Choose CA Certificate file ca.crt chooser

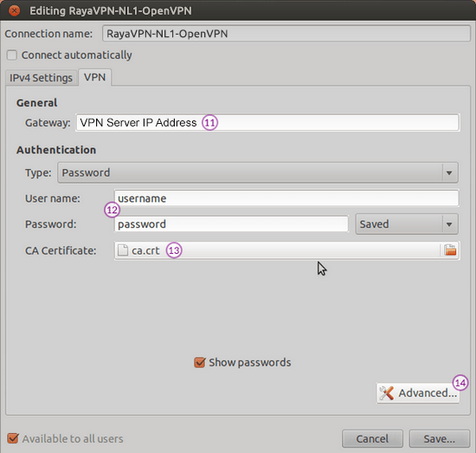[286, 250]
